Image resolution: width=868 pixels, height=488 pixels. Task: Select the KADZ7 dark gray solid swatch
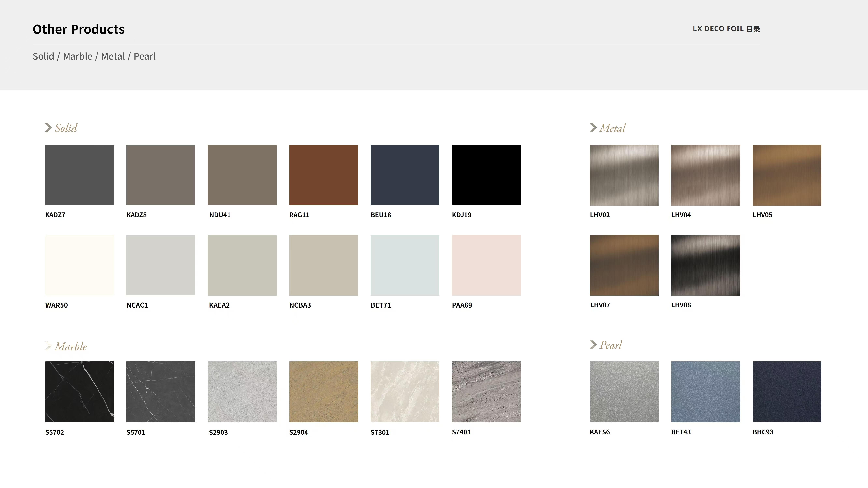point(80,175)
